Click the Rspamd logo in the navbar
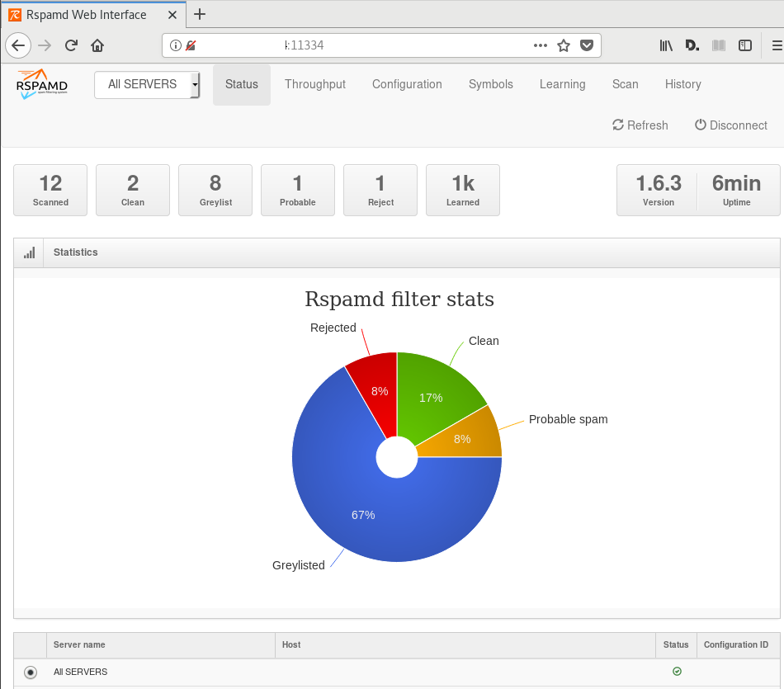Image resolution: width=784 pixels, height=689 pixels. pyautogui.click(x=43, y=84)
